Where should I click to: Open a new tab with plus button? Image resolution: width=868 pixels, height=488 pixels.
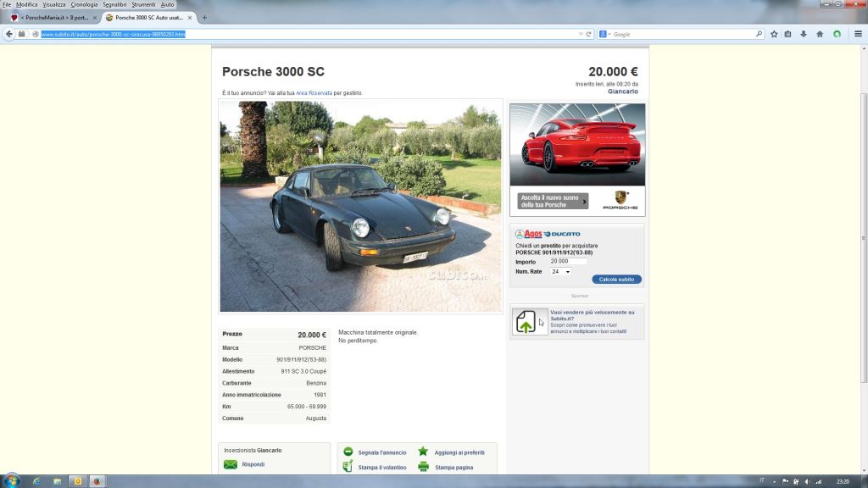[204, 18]
